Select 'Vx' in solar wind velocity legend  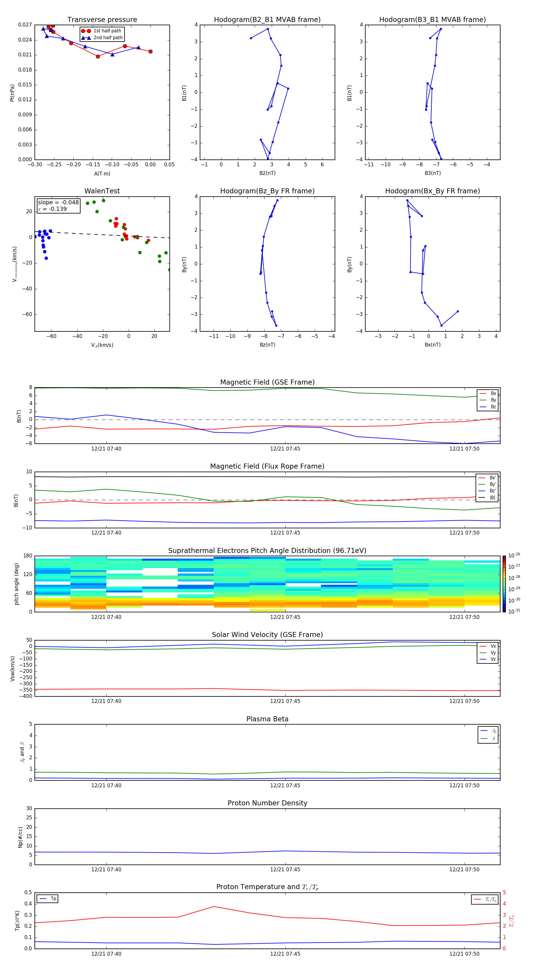(x=488, y=646)
